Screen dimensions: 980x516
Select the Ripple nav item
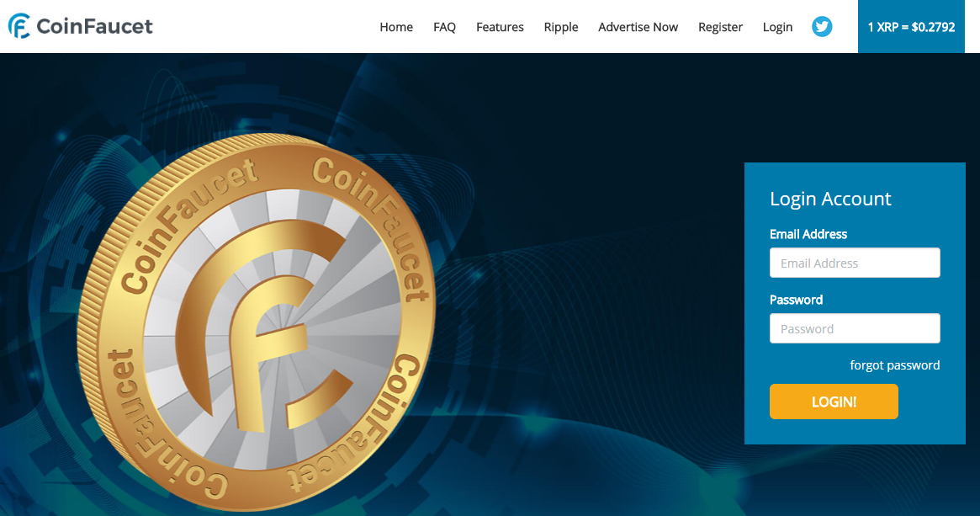coord(560,27)
